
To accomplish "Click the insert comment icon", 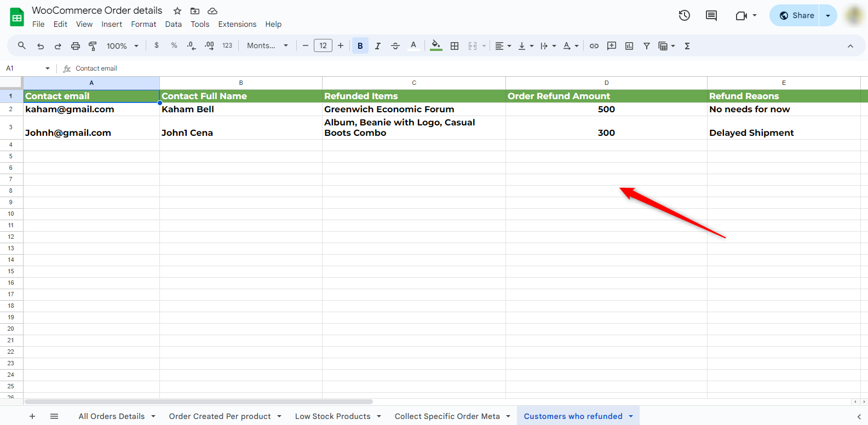I will (x=612, y=46).
